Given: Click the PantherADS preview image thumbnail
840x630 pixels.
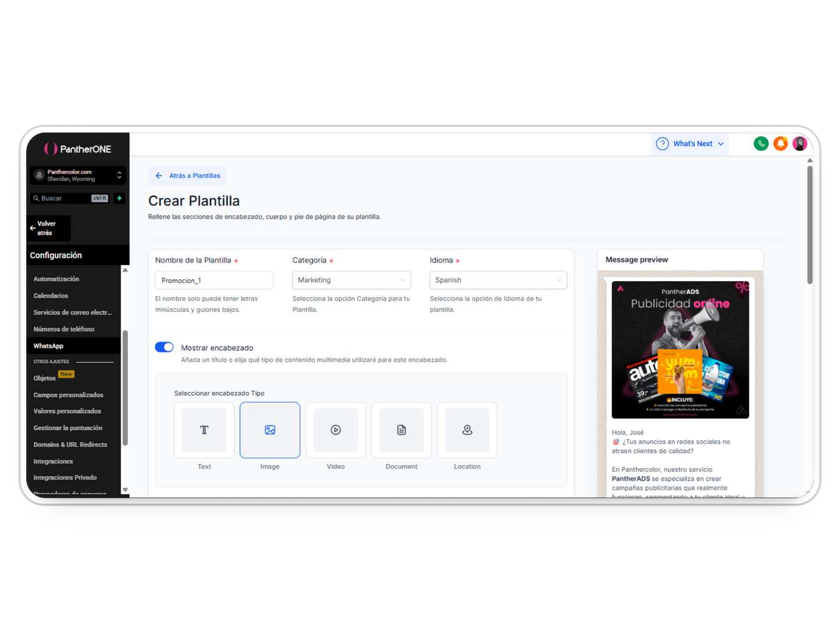Looking at the screenshot, I should point(680,349).
